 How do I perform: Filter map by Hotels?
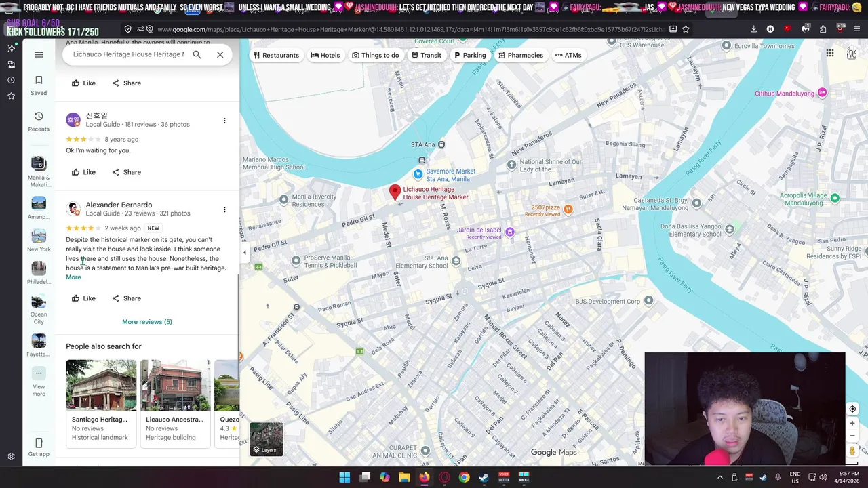coord(325,55)
